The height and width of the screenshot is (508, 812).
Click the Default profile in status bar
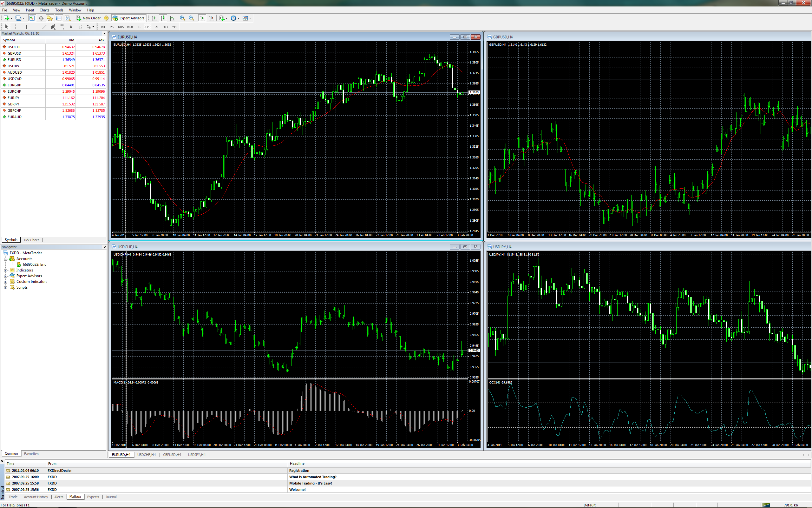(590, 505)
